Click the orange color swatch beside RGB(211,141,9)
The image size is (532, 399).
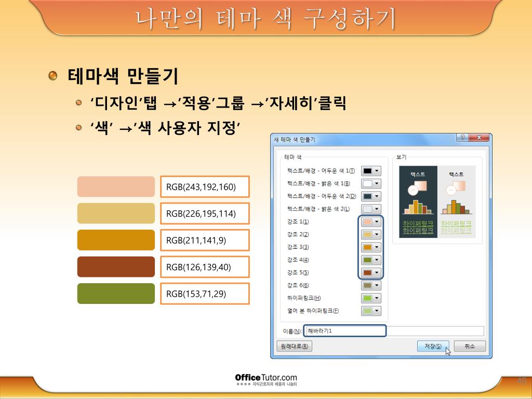point(116,240)
